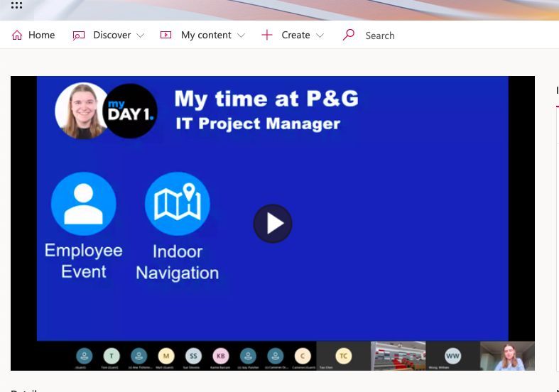Click the TC participant avatar
The height and width of the screenshot is (392, 559).
coord(344,356)
